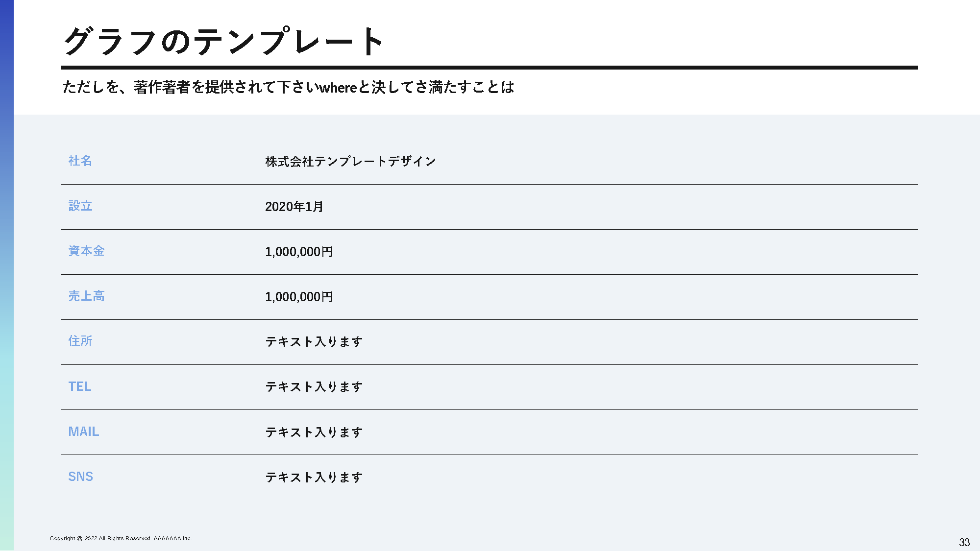980x551 pixels.
Task: Select the subtitle line containing "where"
Action: (288, 87)
